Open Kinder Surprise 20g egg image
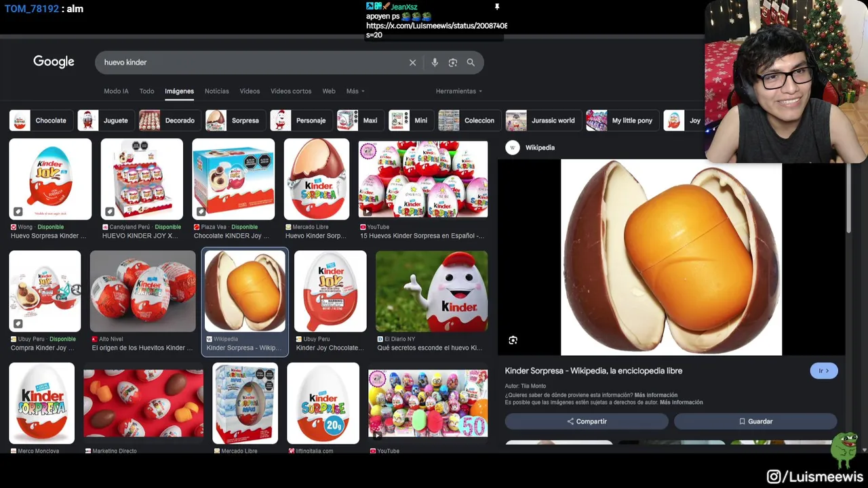The image size is (868, 488). coord(323,403)
